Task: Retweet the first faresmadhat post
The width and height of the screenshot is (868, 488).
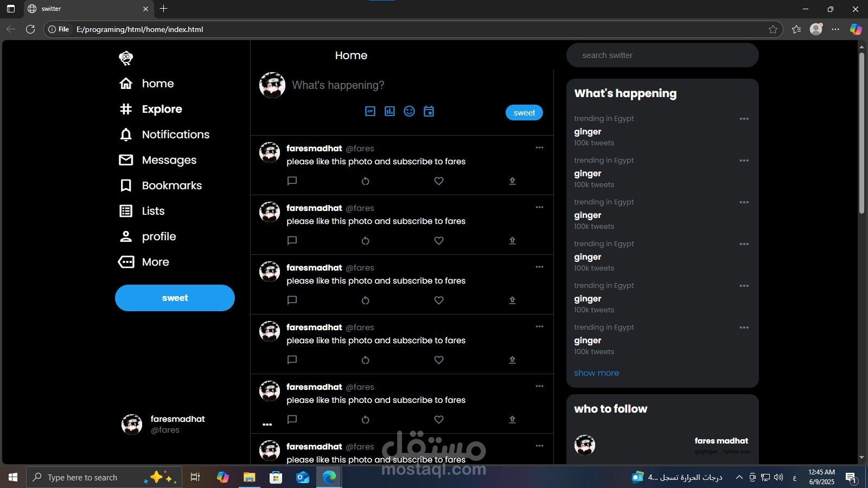Action: click(365, 181)
